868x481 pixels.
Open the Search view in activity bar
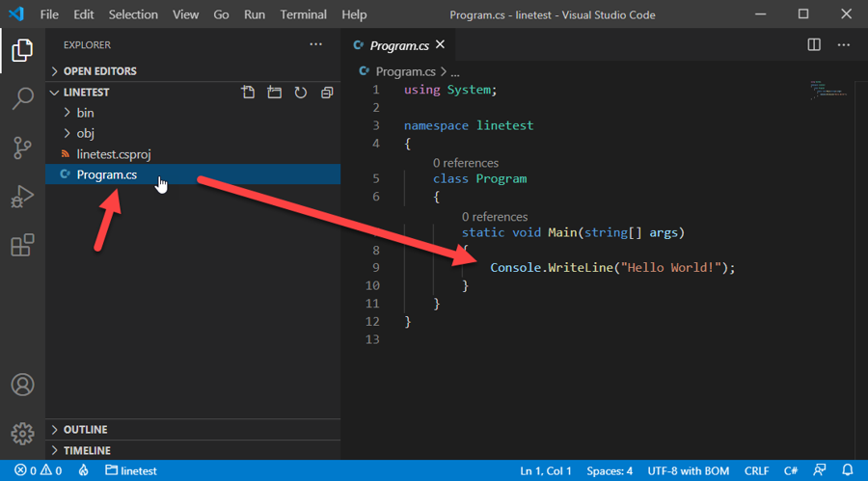[x=22, y=98]
